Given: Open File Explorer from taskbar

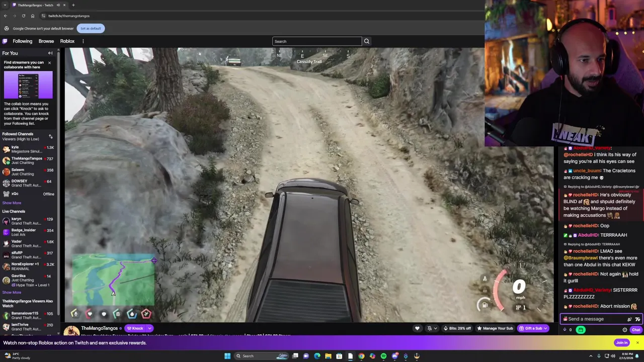Looking at the screenshot, I should 328,356.
